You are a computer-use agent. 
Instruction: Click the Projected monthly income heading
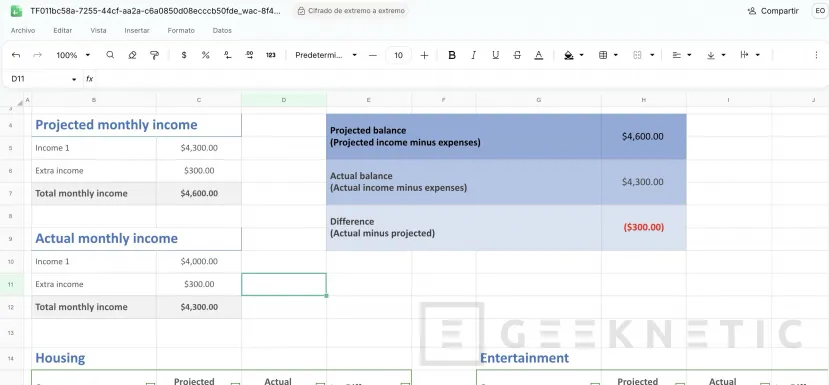[x=116, y=125]
